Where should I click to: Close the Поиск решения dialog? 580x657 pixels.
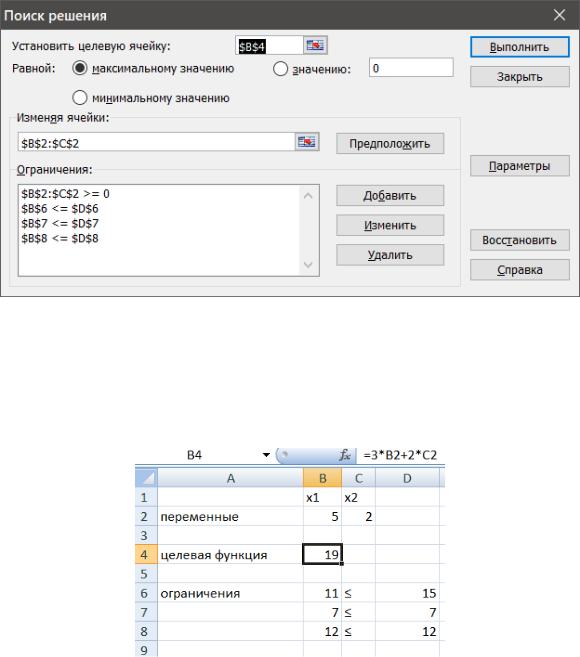tap(559, 15)
